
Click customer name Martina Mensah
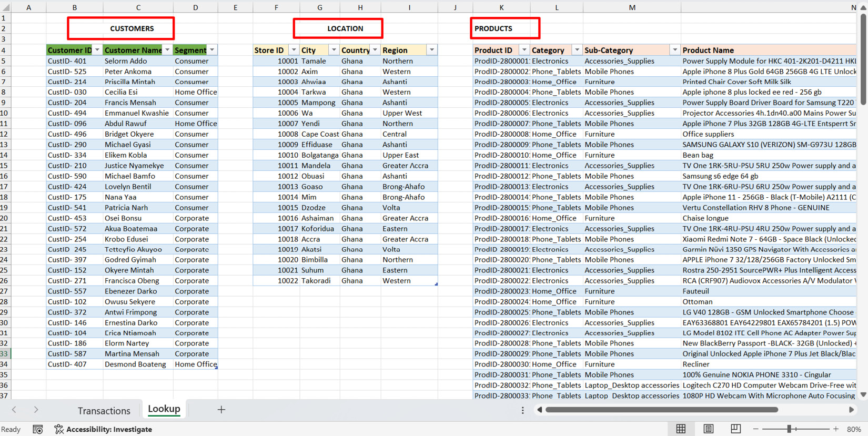[138, 354]
